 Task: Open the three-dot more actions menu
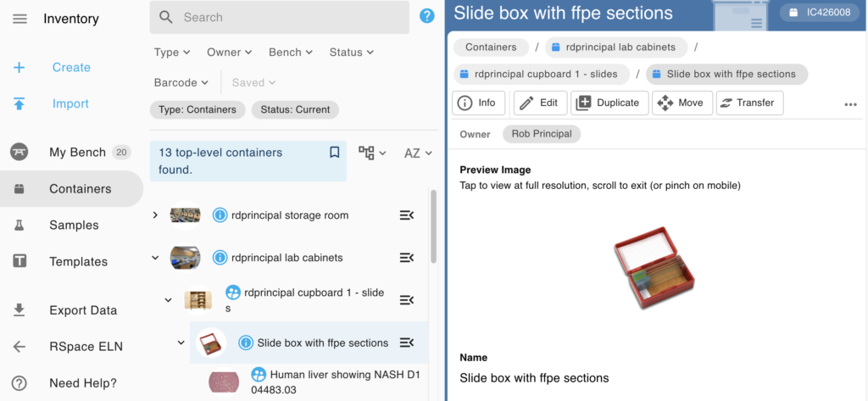point(851,104)
